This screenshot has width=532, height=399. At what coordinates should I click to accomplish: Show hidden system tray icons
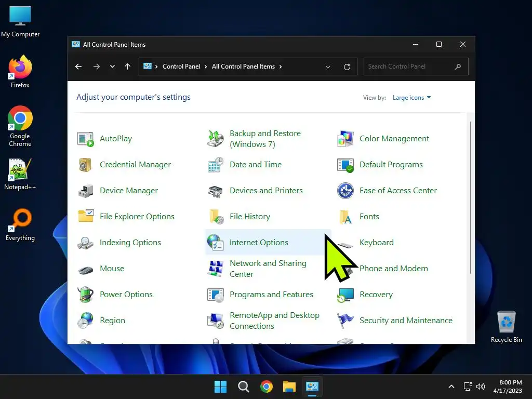[451, 387]
